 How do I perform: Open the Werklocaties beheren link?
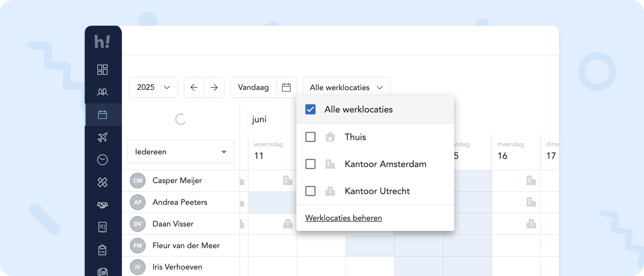tap(343, 218)
